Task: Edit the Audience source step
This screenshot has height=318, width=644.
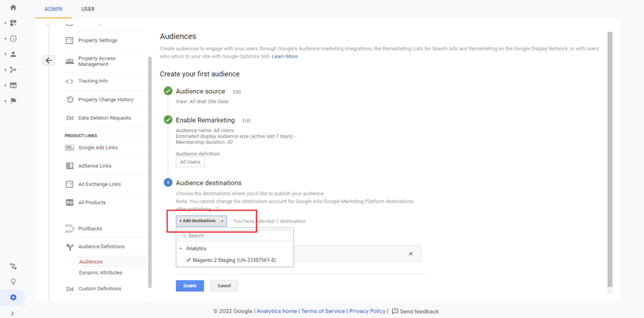Action: point(236,92)
